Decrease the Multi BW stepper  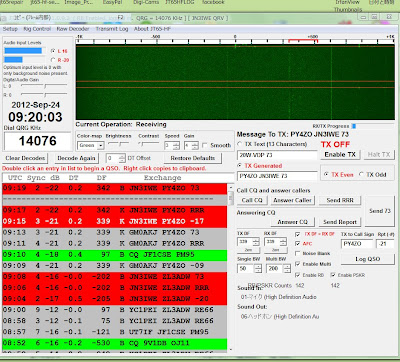pyautogui.click(x=287, y=270)
